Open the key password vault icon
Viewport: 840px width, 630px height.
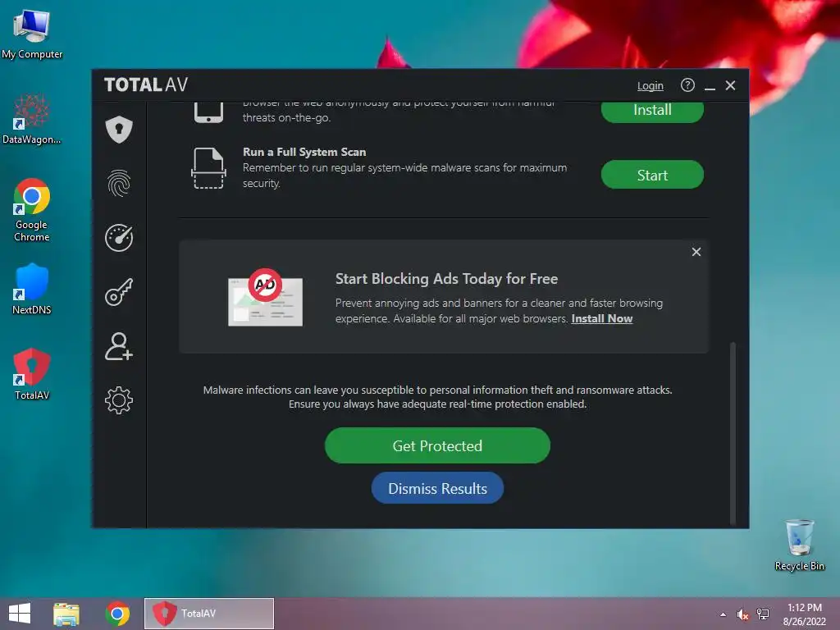[x=118, y=292]
